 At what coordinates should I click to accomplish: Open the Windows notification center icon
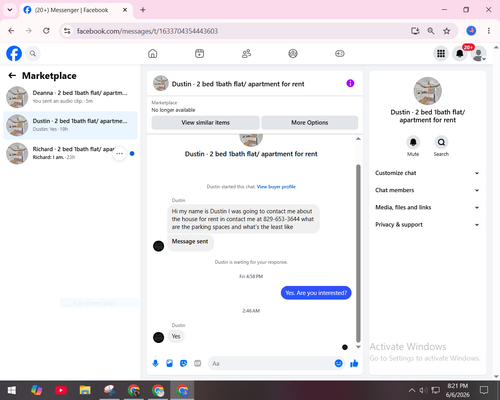[x=484, y=390]
